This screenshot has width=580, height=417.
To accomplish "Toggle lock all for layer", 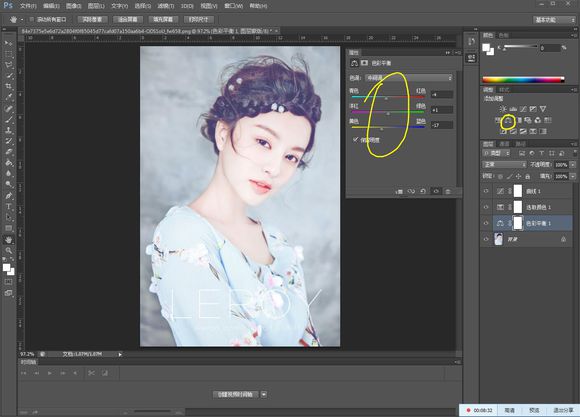I will click(x=528, y=176).
